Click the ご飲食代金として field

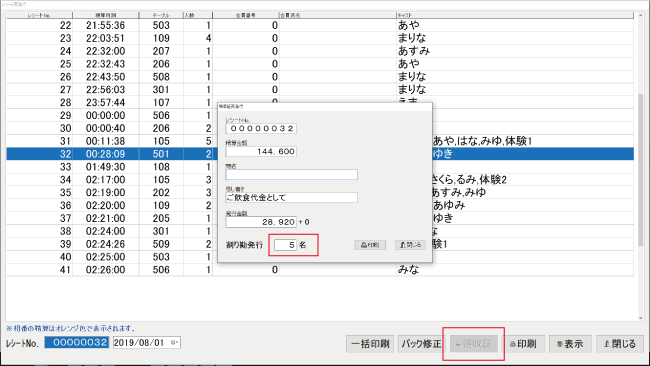point(291,198)
